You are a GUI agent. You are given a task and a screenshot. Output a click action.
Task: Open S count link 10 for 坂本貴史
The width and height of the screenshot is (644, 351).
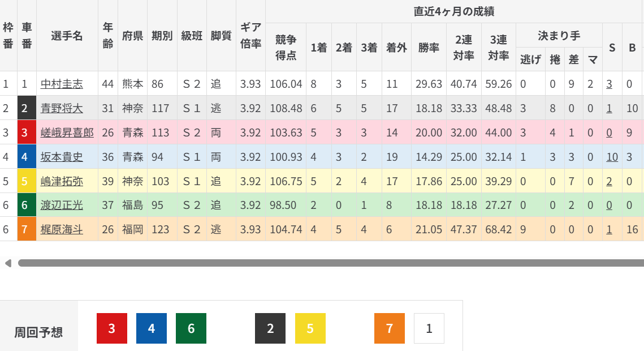(612, 157)
